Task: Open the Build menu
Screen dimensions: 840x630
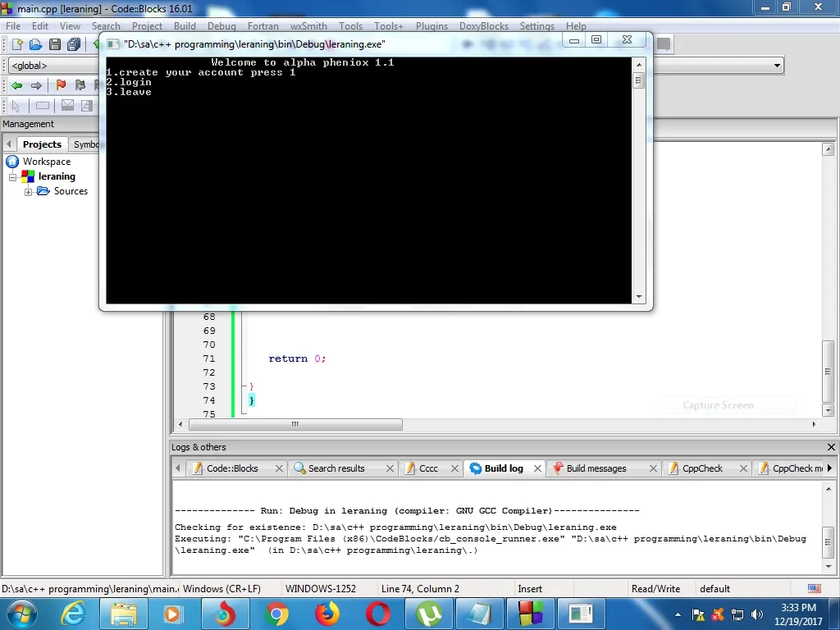Action: pyautogui.click(x=185, y=25)
